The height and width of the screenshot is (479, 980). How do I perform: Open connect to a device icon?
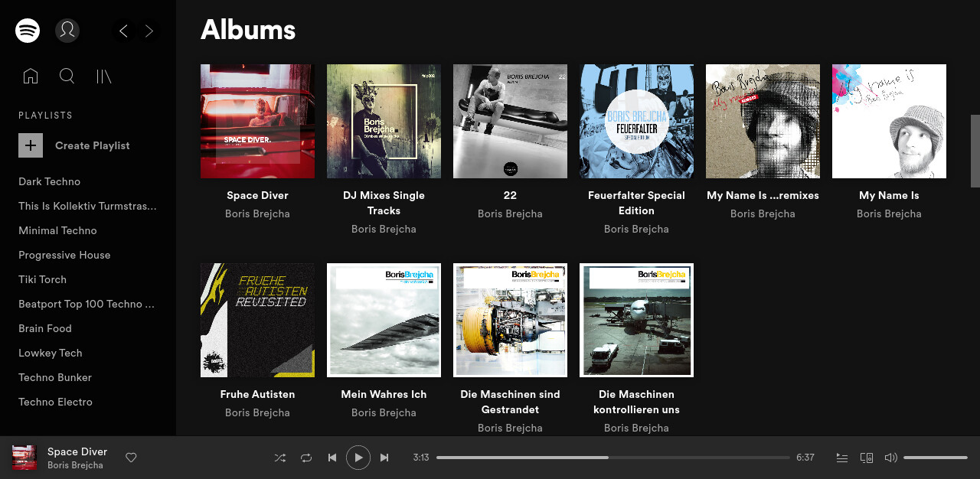(x=867, y=458)
